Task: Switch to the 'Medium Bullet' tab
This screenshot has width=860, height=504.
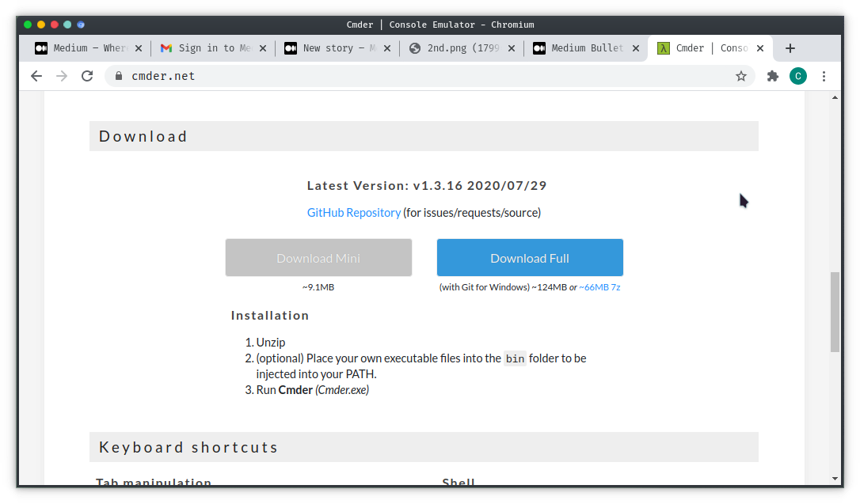Action: 587,48
